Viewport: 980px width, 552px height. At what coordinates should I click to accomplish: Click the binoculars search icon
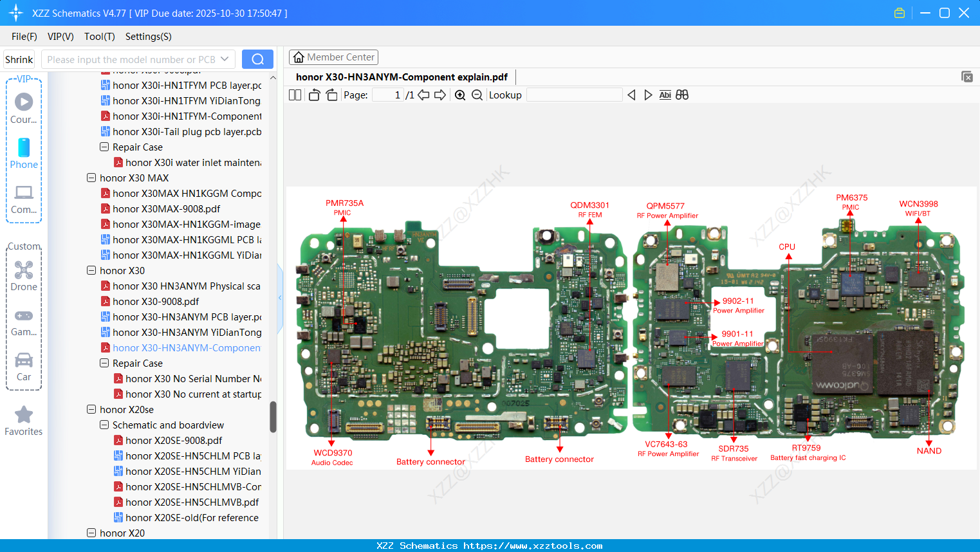pyautogui.click(x=682, y=95)
